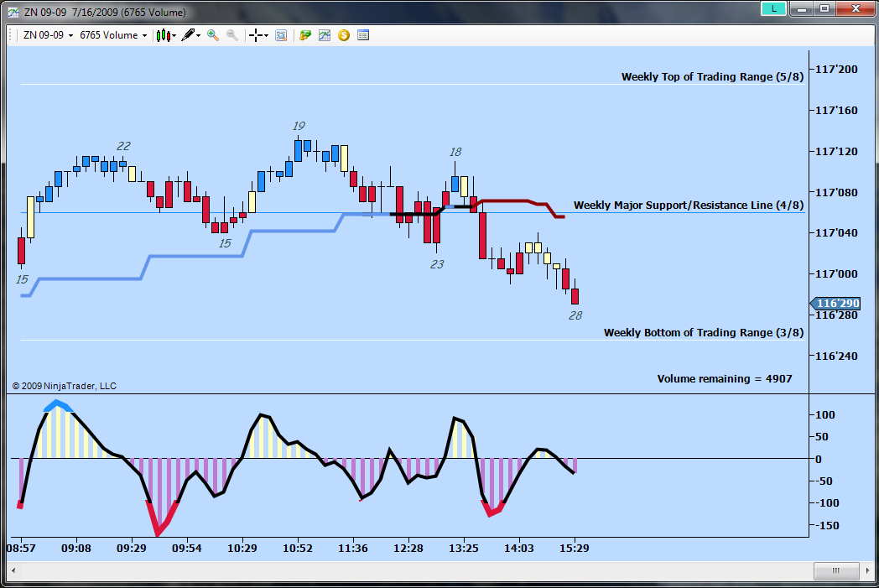This screenshot has width=879, height=588.
Task: Click the 117'040 price axis label
Action: point(836,232)
